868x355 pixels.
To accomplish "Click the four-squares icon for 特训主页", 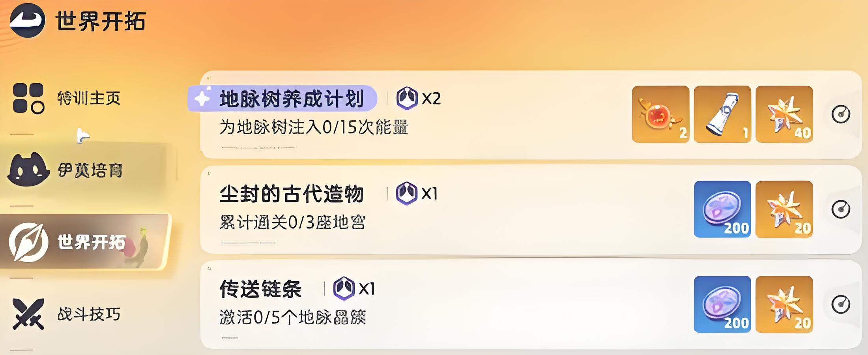I will [28, 98].
